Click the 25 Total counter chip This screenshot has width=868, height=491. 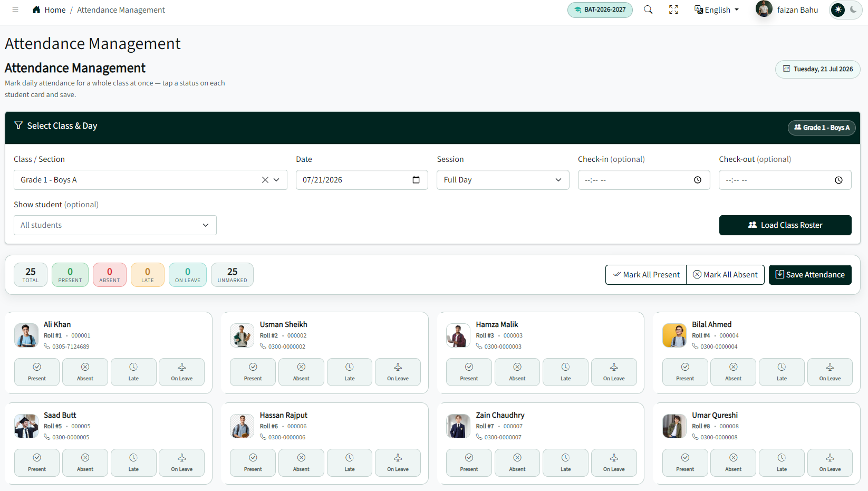(x=31, y=275)
